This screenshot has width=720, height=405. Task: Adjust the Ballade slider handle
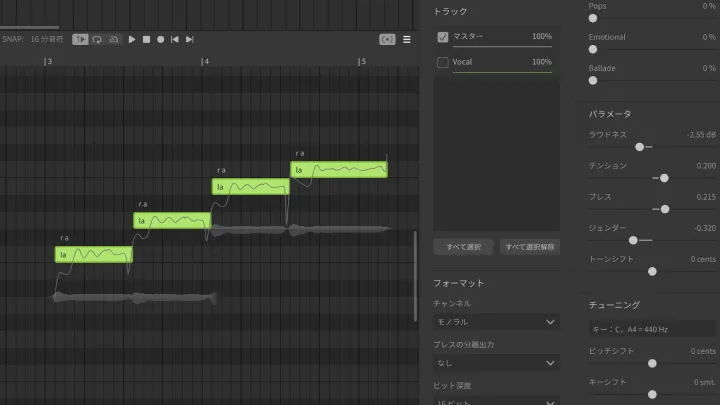593,80
